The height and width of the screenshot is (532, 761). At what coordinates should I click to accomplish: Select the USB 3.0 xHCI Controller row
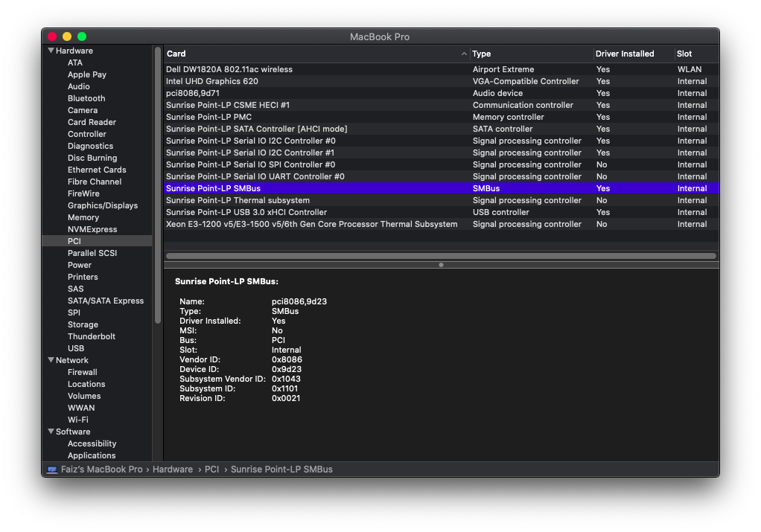(441, 212)
